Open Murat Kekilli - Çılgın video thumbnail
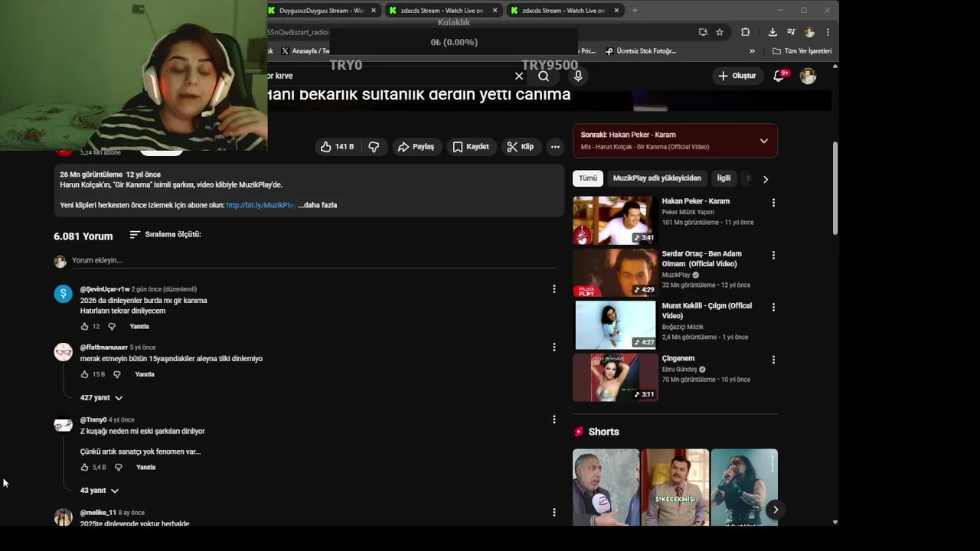 615,324
